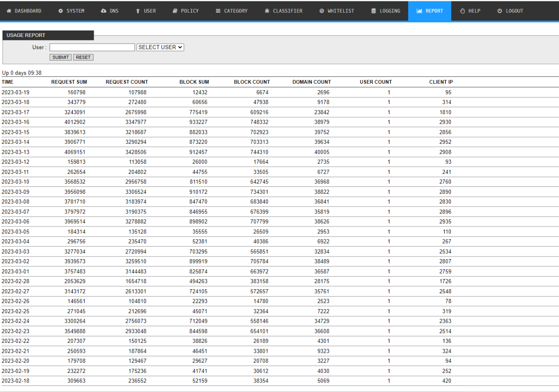Click the USAGE REPORT panel title

[26, 35]
